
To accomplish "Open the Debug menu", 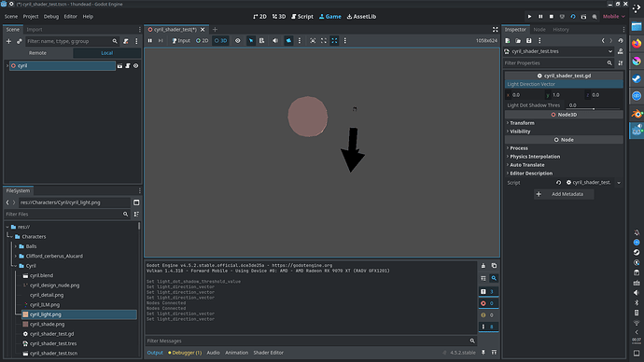I will coord(51,17).
